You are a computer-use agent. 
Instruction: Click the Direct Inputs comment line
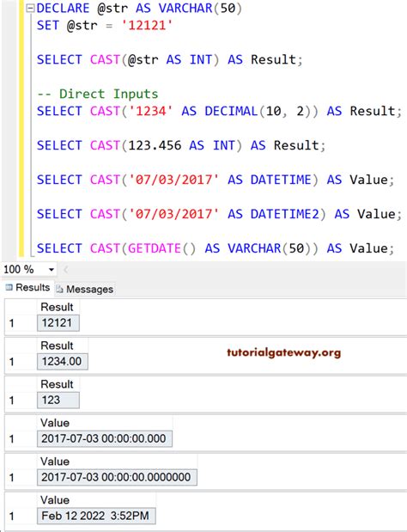98,94
